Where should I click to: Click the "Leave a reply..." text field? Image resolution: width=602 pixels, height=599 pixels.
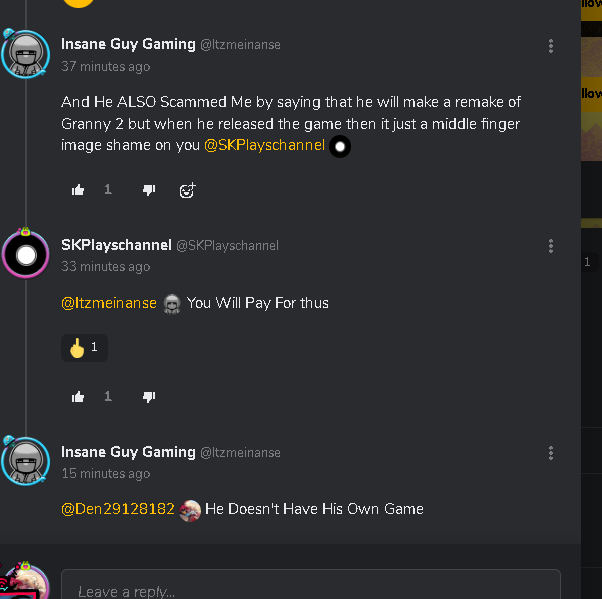coord(310,590)
